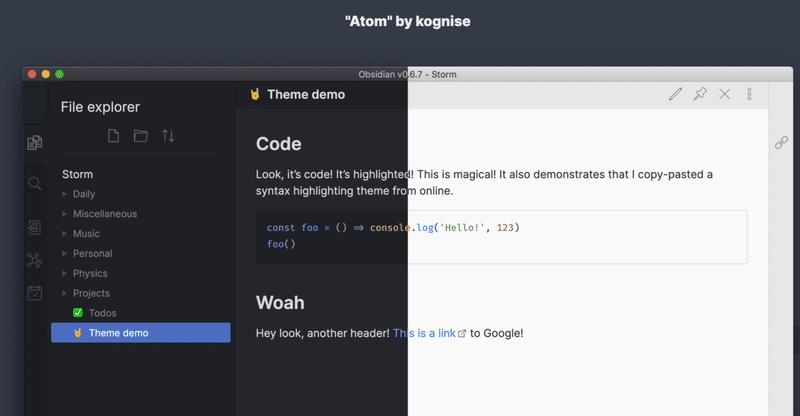Viewport: 800px width, 416px height.
Task: Click the 'Code' heading
Action: [279, 144]
